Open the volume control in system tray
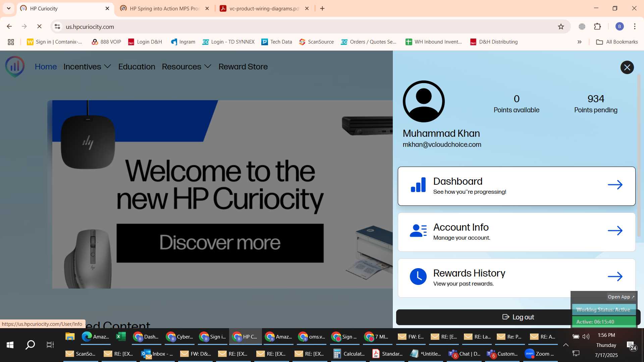The height and width of the screenshot is (362, 644). 586,337
